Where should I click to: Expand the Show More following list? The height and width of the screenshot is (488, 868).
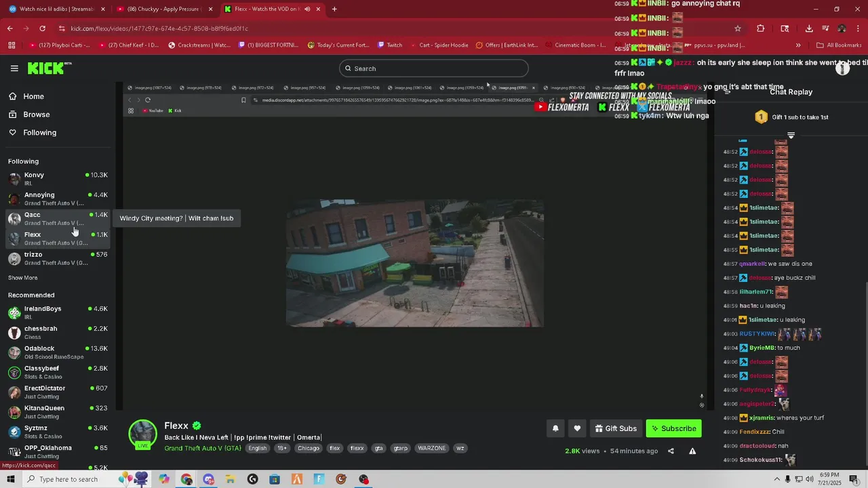click(22, 278)
